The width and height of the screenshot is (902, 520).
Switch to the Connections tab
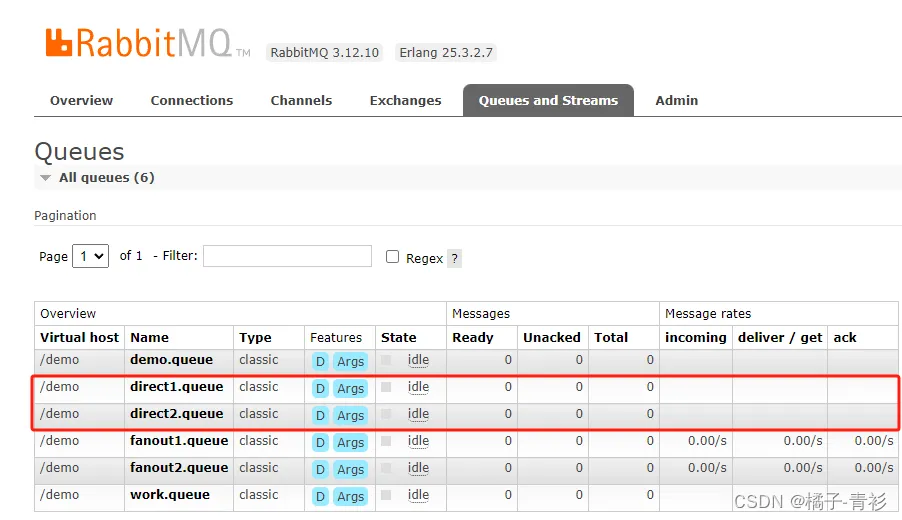tap(192, 101)
